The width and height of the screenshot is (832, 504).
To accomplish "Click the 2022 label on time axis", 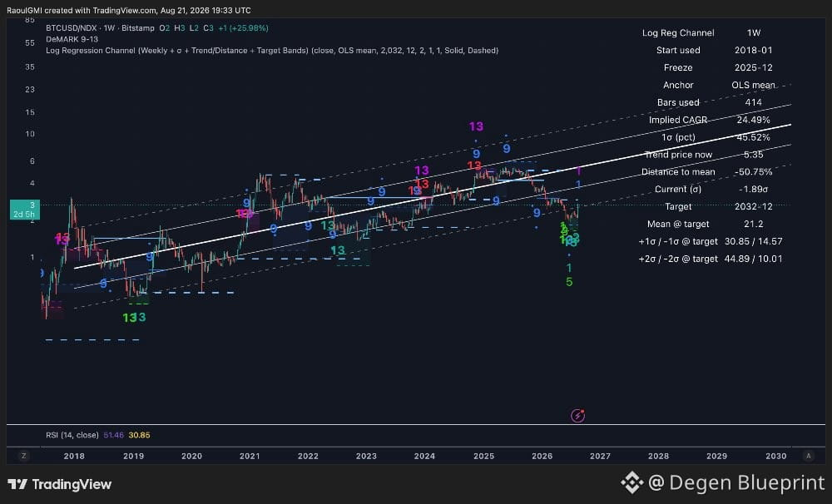I will (308, 456).
